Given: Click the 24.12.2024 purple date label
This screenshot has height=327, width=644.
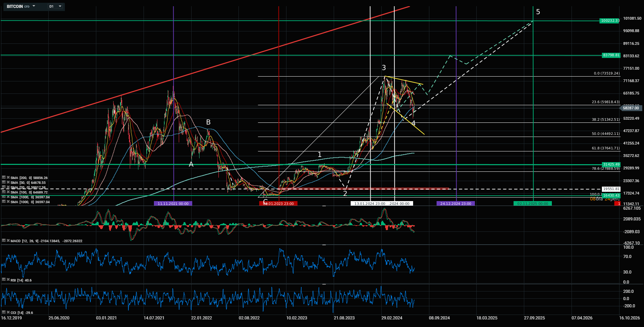Looking at the screenshot, I should [x=456, y=204].
